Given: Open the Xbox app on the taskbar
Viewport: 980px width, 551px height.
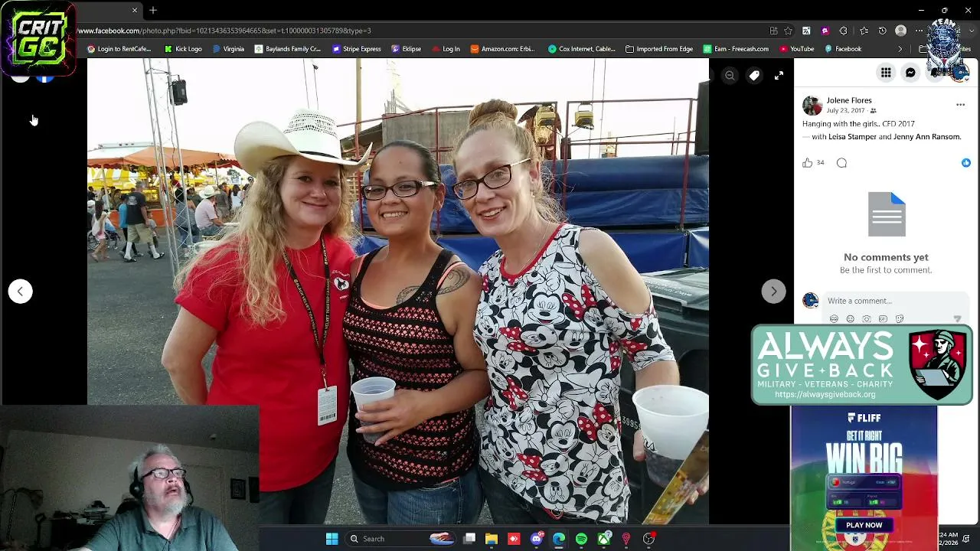Looking at the screenshot, I should [604, 539].
